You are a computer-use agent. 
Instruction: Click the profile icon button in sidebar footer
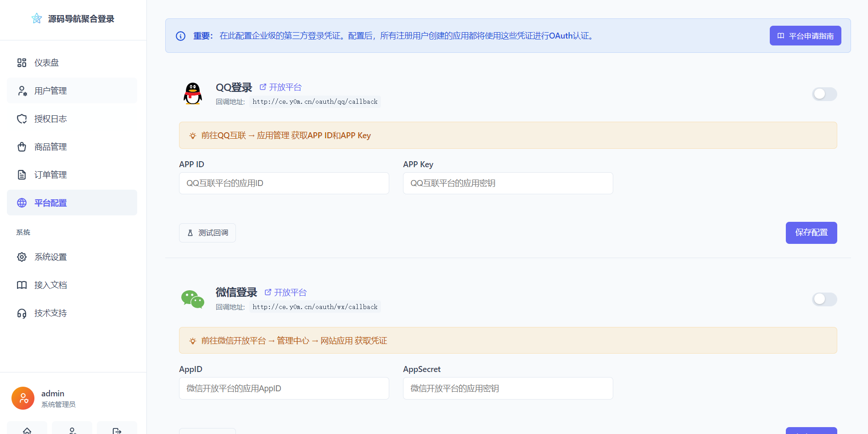point(72,429)
